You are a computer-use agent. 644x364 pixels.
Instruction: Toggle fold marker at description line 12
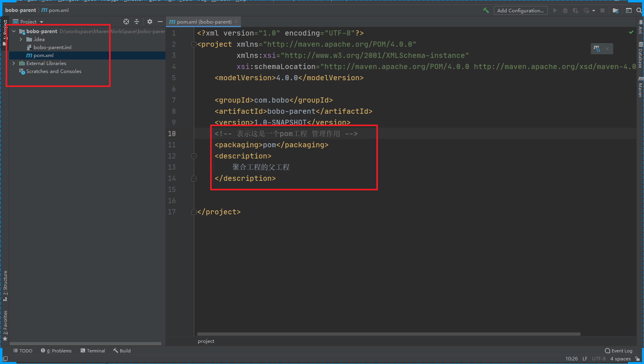[194, 156]
